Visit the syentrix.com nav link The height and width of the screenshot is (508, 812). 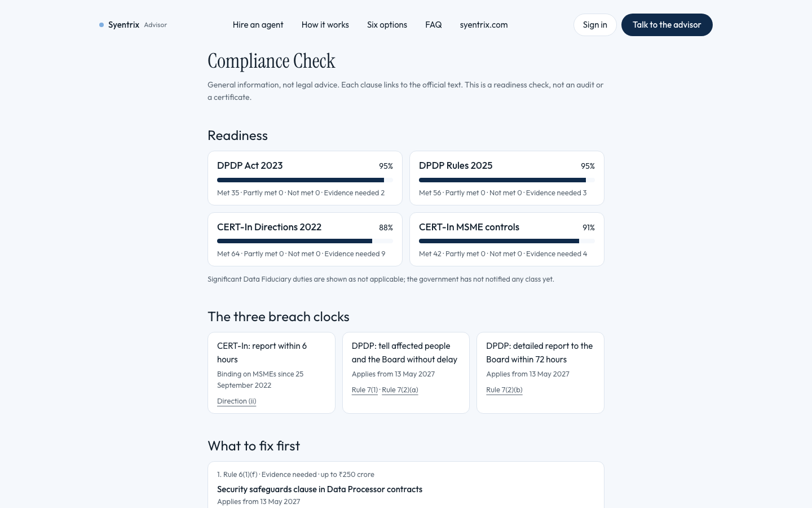[x=484, y=25]
